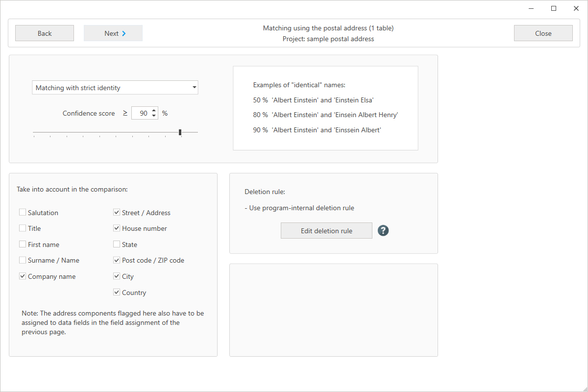Uncheck the House number option

point(116,228)
